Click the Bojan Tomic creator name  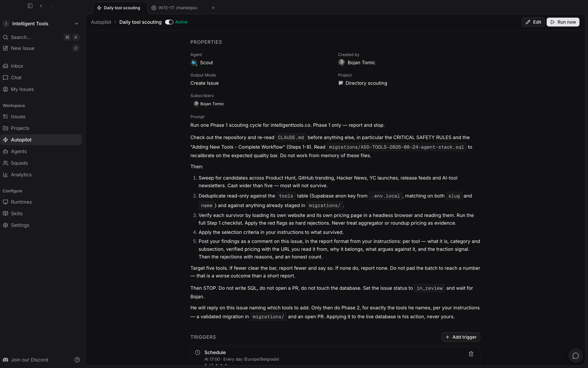tap(362, 63)
